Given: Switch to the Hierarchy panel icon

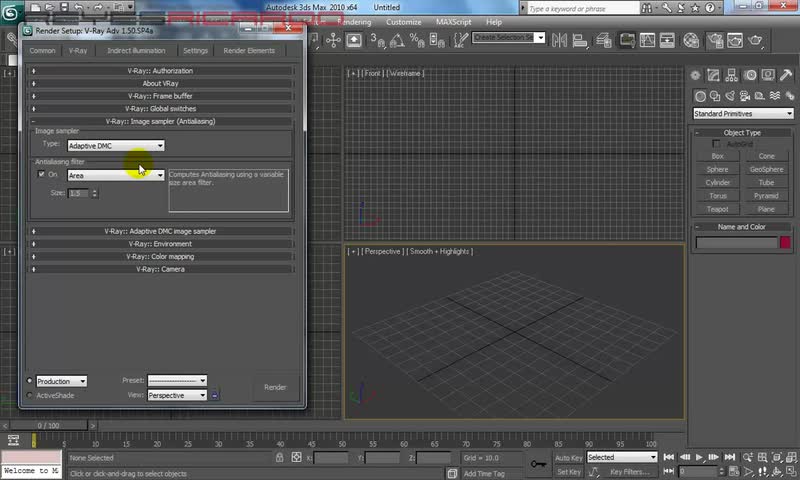Looking at the screenshot, I should click(x=731, y=75).
